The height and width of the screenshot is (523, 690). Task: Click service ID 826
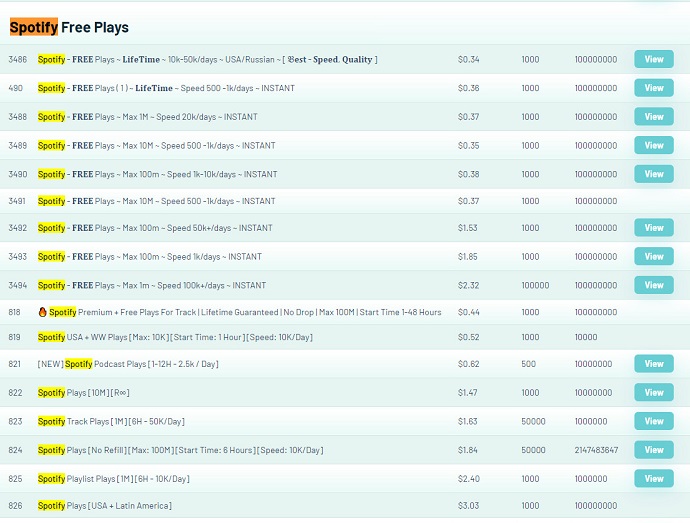pyautogui.click(x=15, y=506)
